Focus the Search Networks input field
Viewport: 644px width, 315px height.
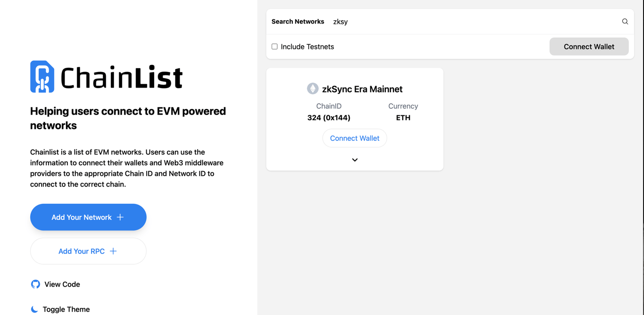[x=471, y=22]
